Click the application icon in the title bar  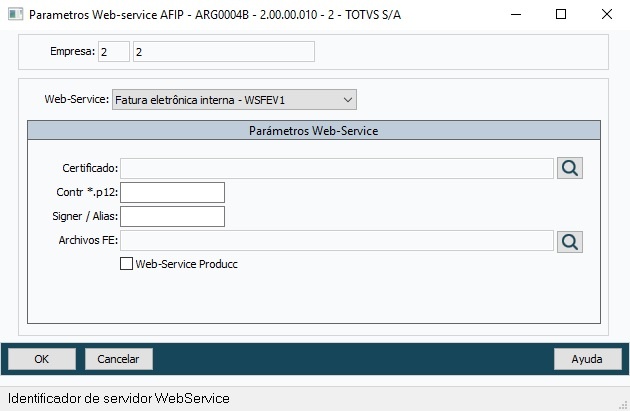click(x=15, y=15)
